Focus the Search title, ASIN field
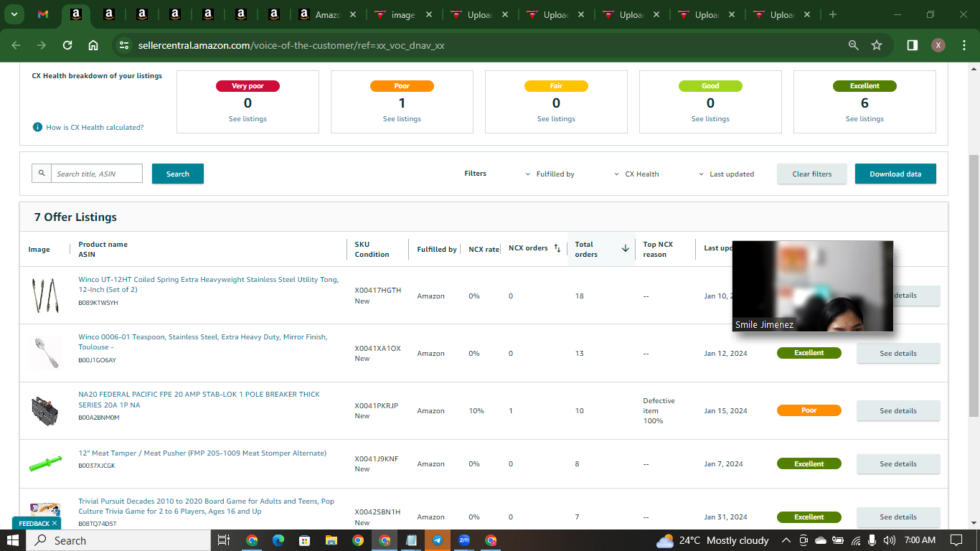This screenshot has width=980, height=551. [x=96, y=174]
